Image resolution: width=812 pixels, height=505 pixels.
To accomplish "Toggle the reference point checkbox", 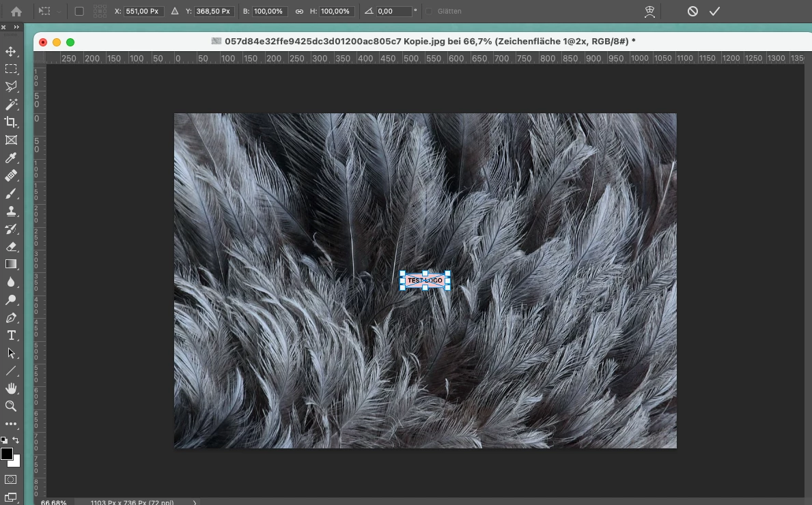I will 79,12.
